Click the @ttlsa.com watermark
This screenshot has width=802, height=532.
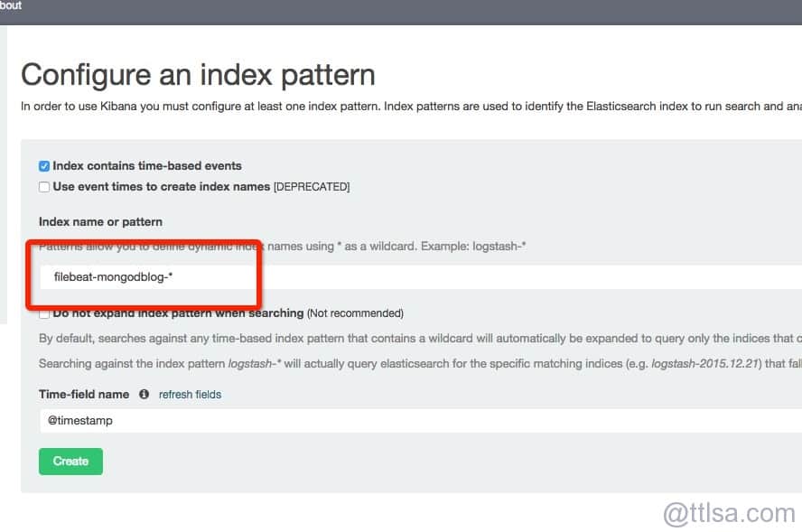pyautogui.click(x=729, y=513)
